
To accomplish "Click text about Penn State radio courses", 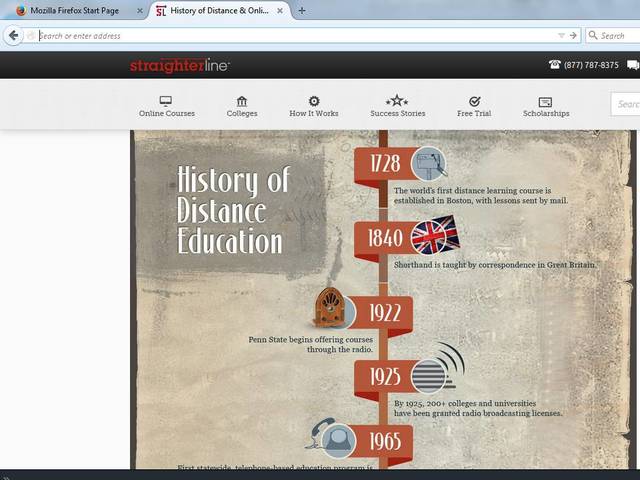I will 311,344.
